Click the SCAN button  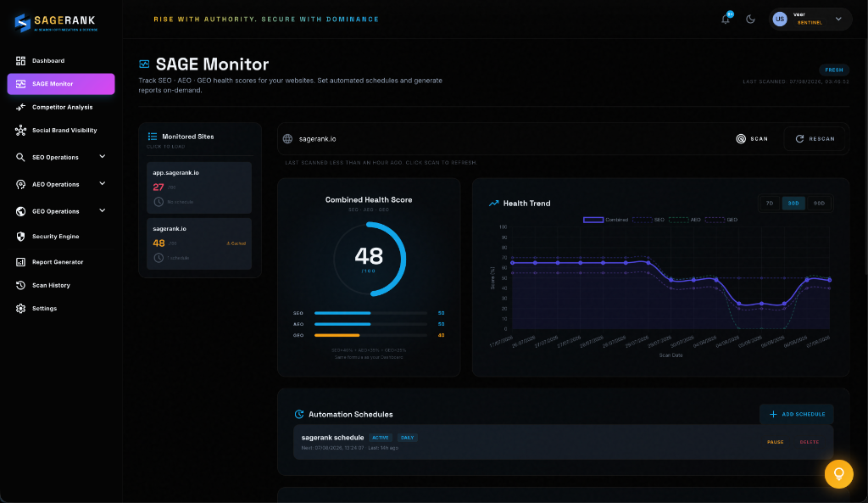[752, 139]
